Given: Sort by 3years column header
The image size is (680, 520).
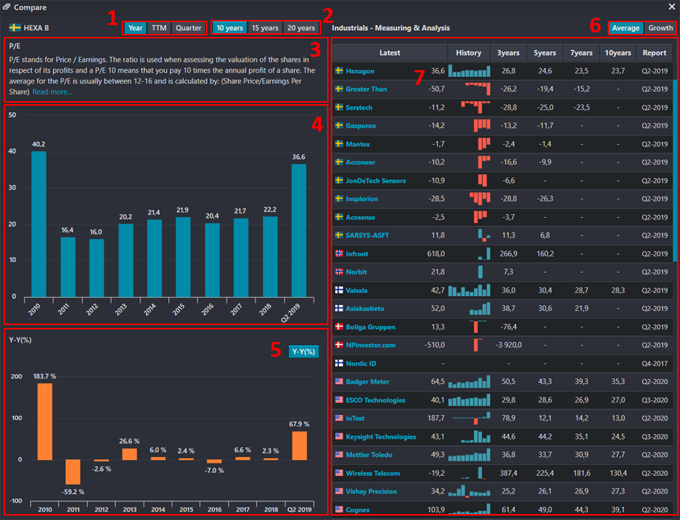Looking at the screenshot, I should [508, 52].
